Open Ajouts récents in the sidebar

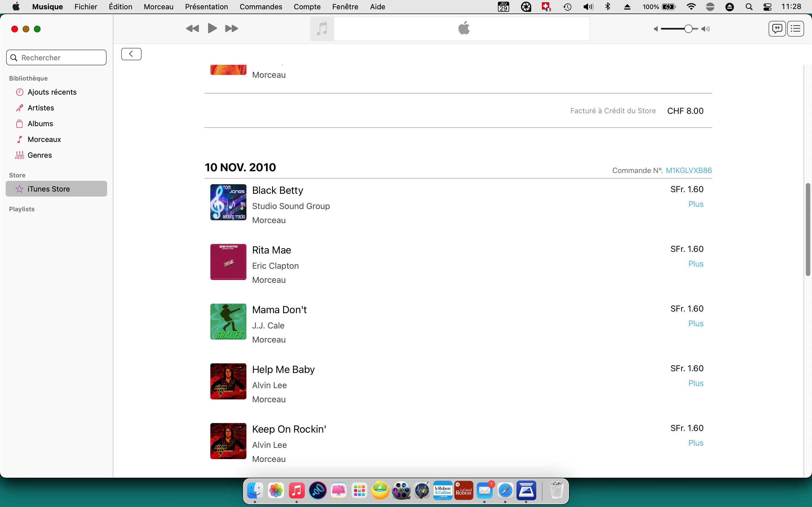tap(52, 92)
